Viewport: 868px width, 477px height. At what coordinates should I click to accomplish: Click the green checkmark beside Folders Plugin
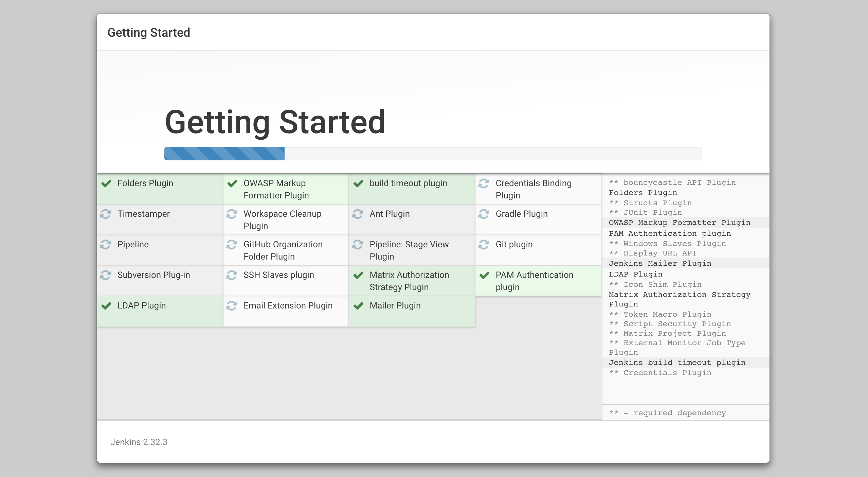(x=106, y=184)
